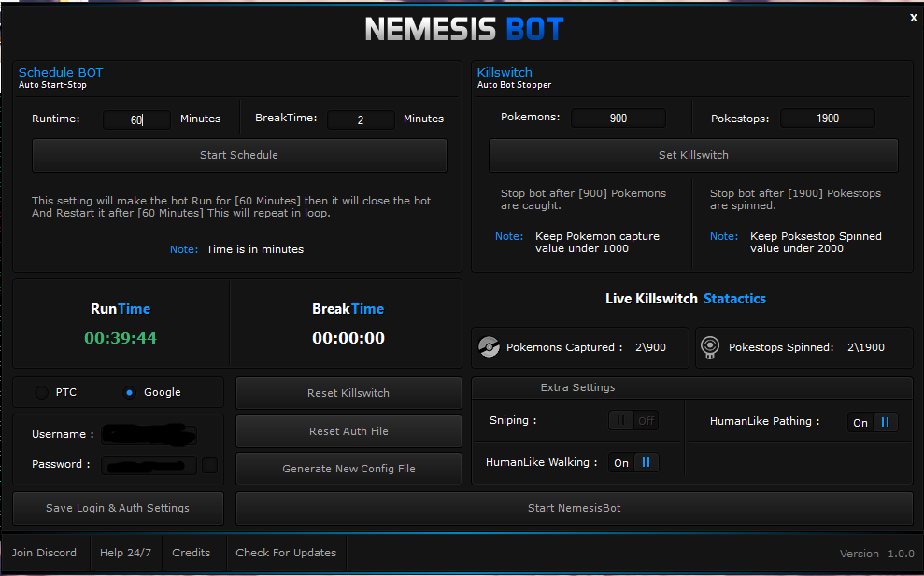Click the Password input field
This screenshot has height=576, width=924.
point(149,465)
